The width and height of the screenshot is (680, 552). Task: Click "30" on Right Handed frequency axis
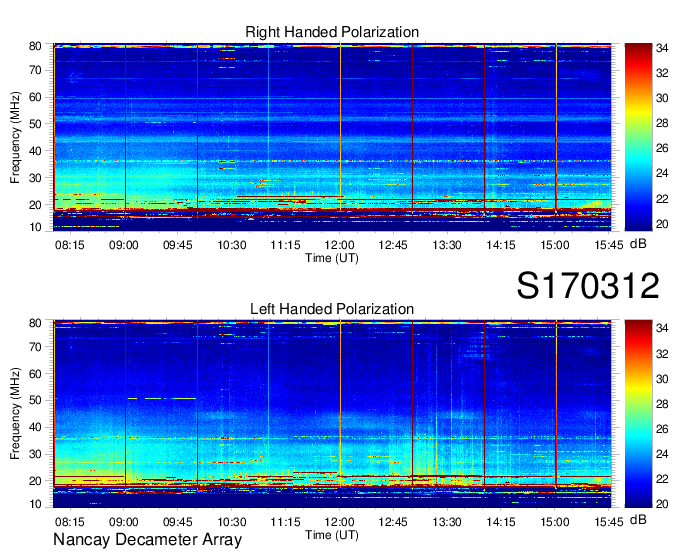pyautogui.click(x=35, y=178)
